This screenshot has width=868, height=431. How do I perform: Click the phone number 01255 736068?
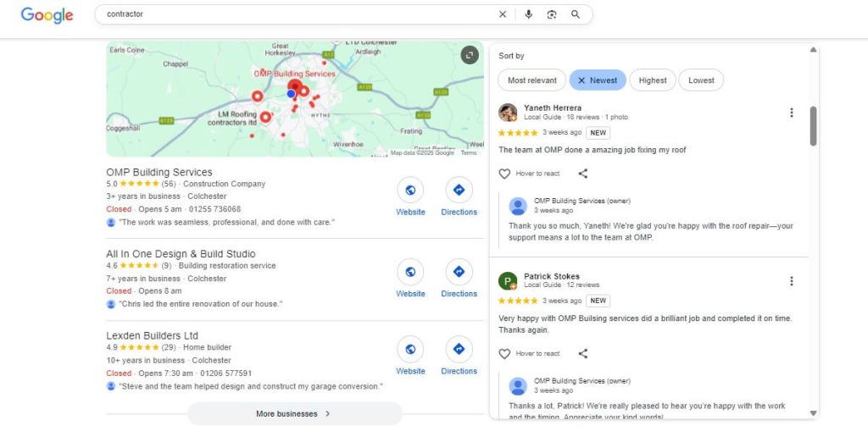coord(214,209)
